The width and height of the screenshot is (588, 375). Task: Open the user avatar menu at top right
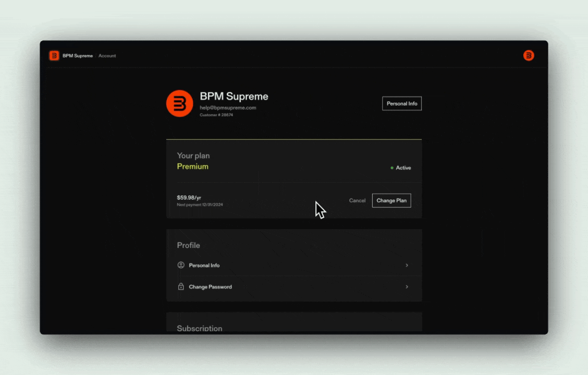click(529, 55)
